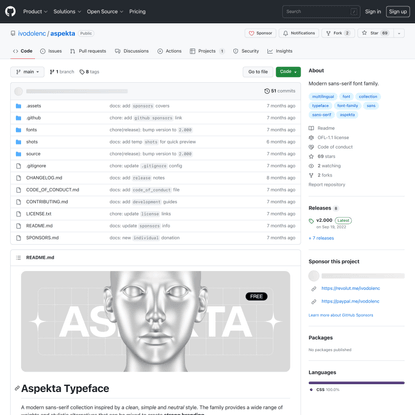Focus the Search field
Viewport: 415px width, 415px height.
click(x=321, y=11)
